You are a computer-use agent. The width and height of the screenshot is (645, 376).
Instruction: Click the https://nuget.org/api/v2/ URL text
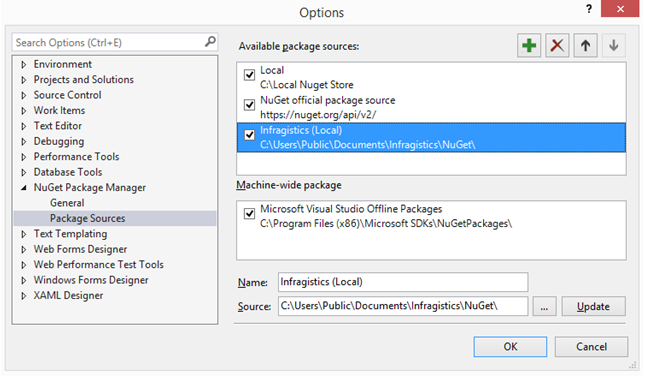(318, 114)
